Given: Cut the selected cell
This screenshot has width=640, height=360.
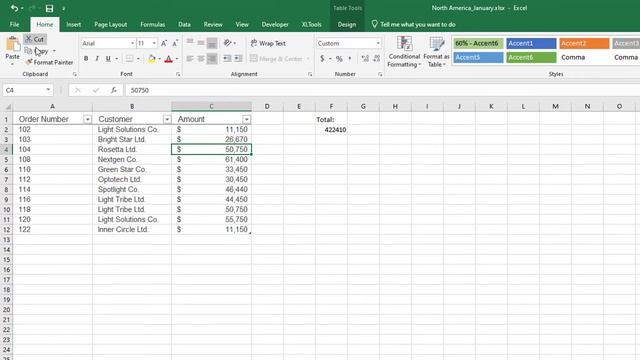Looking at the screenshot, I should coord(35,39).
